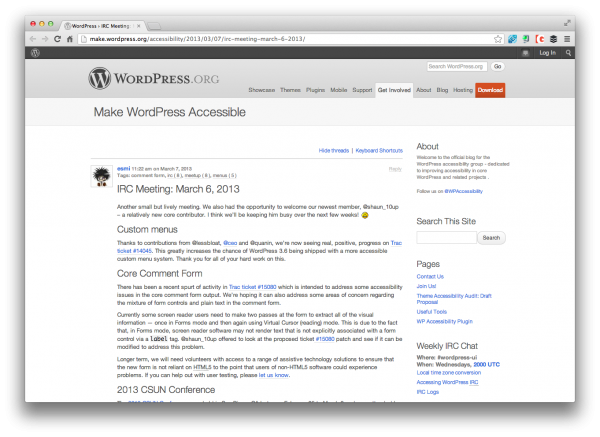Click esmi's avatar image

click(101, 176)
